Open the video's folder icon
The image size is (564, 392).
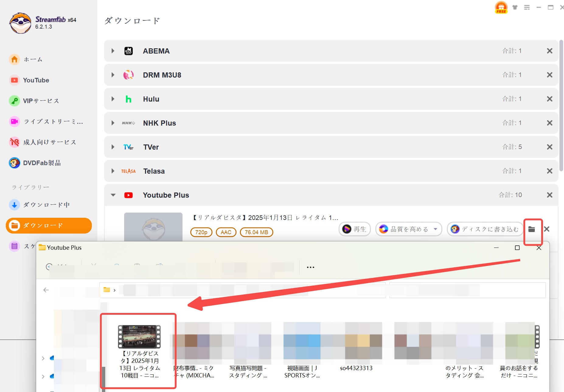point(531,229)
